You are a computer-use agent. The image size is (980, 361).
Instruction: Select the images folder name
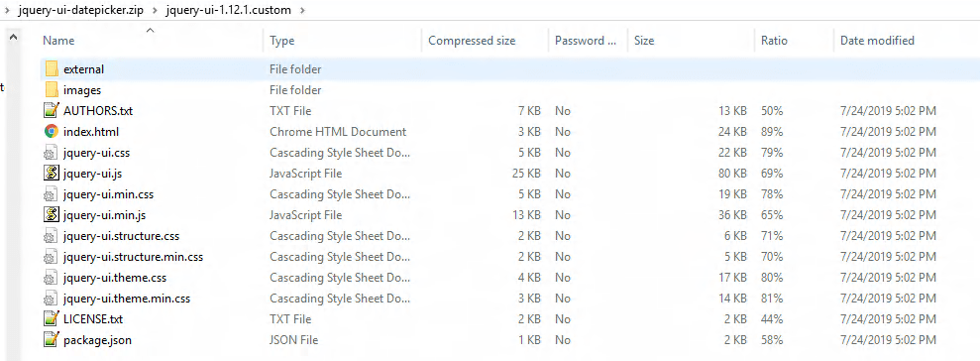[82, 90]
